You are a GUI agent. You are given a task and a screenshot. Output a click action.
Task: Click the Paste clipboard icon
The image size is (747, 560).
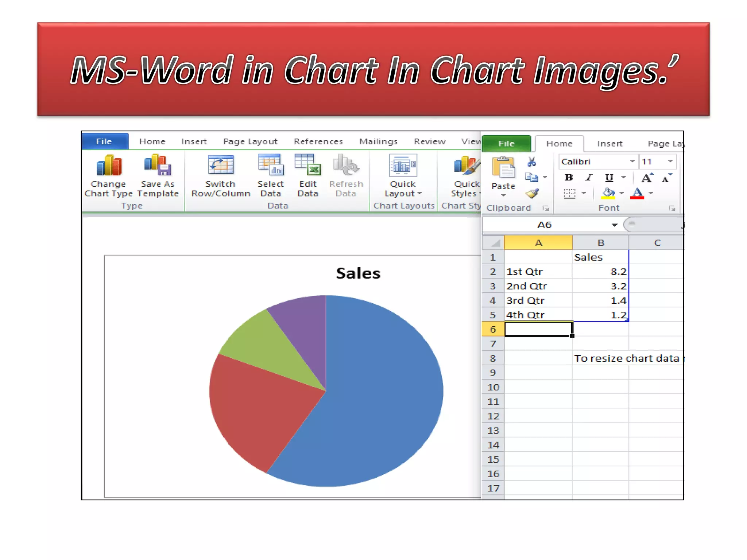pos(503,168)
